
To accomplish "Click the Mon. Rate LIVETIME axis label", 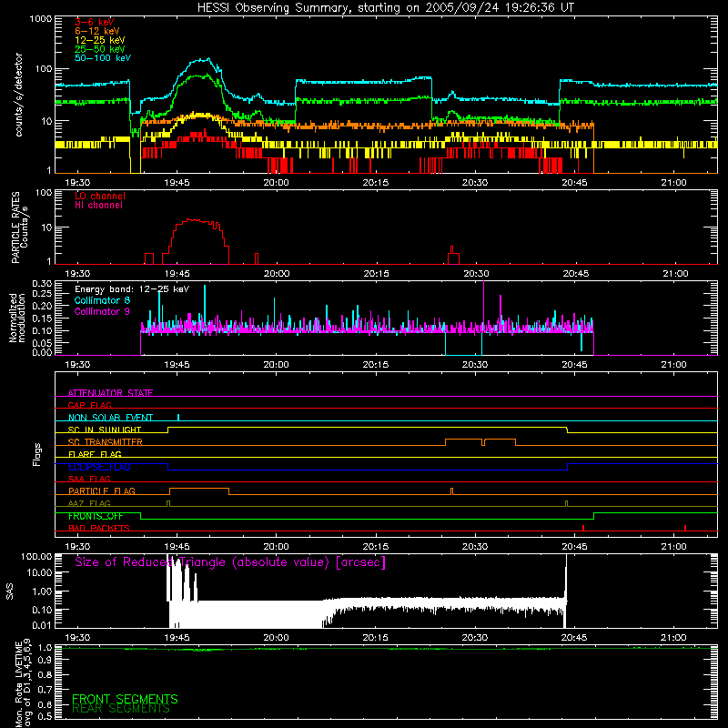I will (x=23, y=682).
